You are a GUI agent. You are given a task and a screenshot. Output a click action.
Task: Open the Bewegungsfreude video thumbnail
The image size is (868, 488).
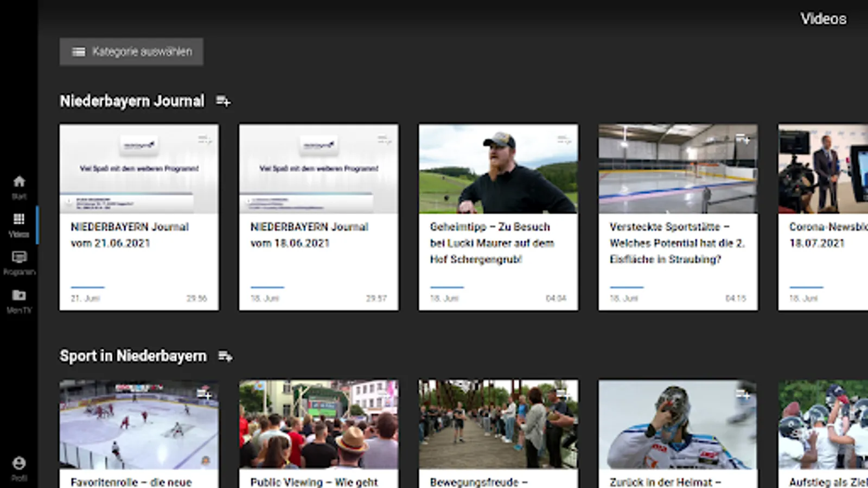pyautogui.click(x=498, y=424)
